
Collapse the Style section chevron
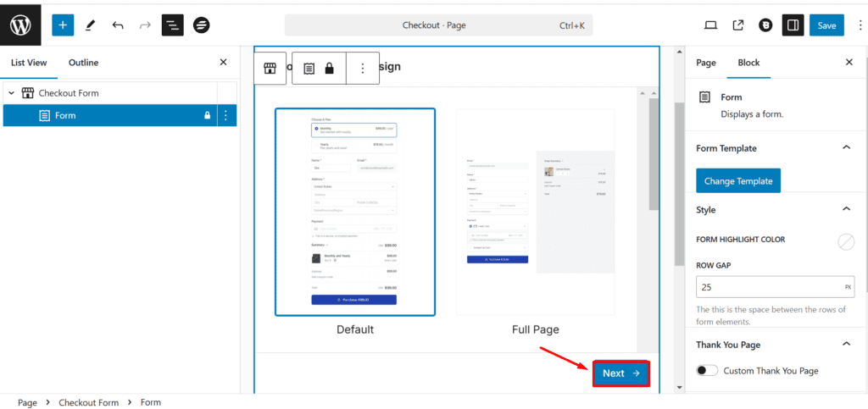pos(845,209)
